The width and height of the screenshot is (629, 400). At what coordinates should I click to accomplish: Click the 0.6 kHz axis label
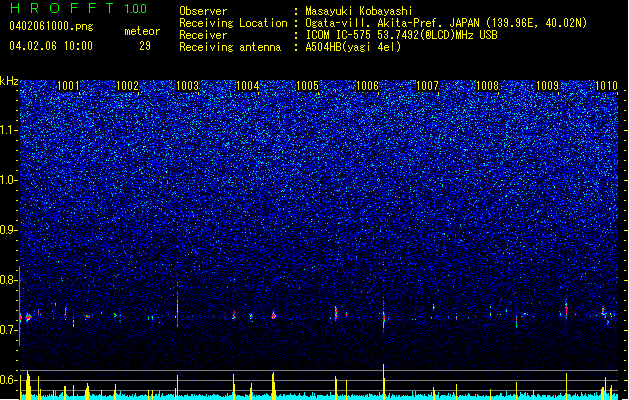pyautogui.click(x=8, y=380)
